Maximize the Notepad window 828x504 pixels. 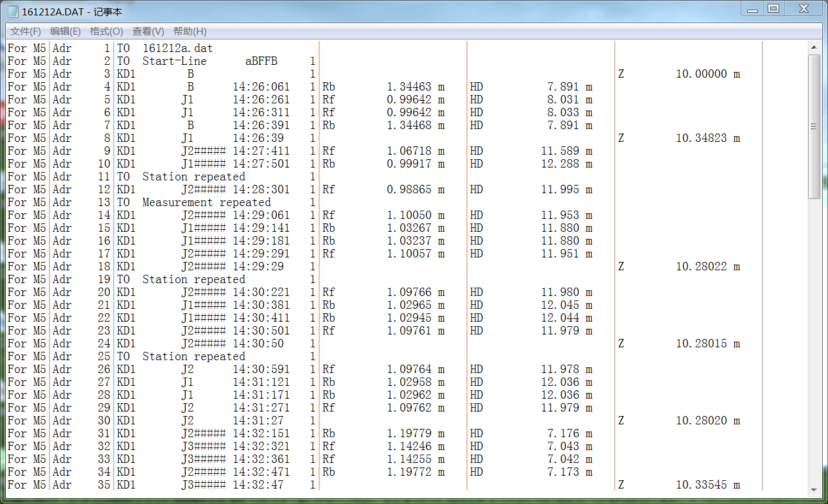point(773,9)
